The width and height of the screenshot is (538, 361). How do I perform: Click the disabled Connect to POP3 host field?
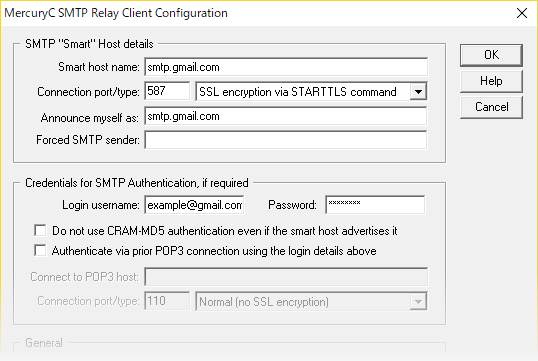point(286,277)
